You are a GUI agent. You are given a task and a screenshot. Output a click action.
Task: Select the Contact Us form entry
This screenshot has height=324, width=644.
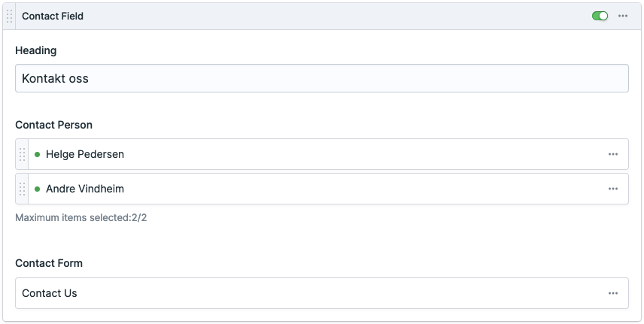click(50, 293)
